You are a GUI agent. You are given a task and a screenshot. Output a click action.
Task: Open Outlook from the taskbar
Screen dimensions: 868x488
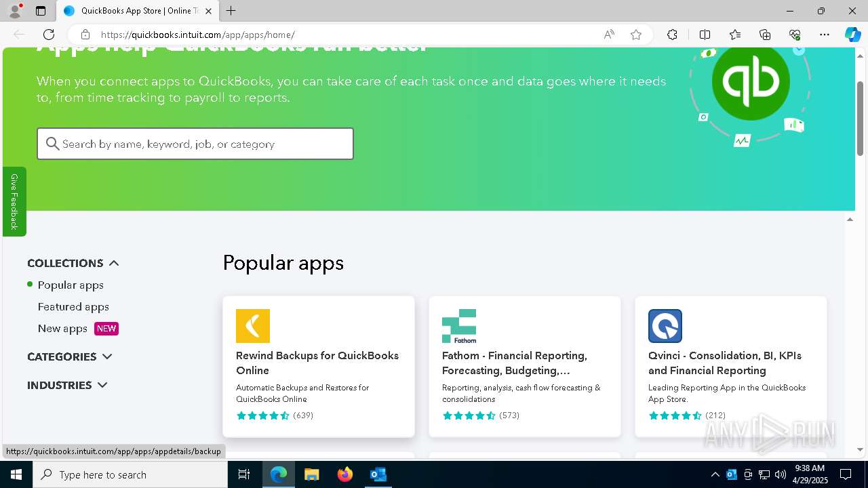tap(378, 474)
